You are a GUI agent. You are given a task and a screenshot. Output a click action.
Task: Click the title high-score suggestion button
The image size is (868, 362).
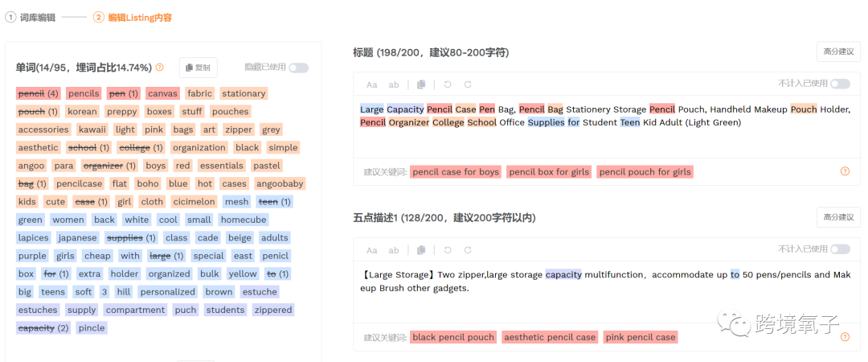coord(838,51)
